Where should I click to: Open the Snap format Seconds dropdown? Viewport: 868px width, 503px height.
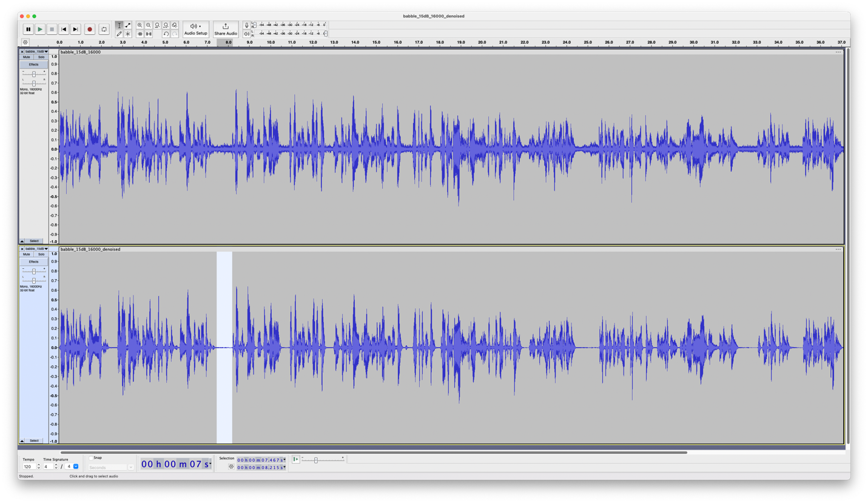click(131, 467)
